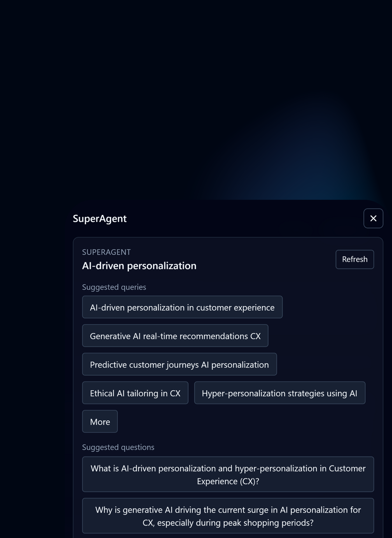The height and width of the screenshot is (538, 392).
Task: Click the small 'SUPERAGENT' caption above the heading
Action: click(x=106, y=252)
